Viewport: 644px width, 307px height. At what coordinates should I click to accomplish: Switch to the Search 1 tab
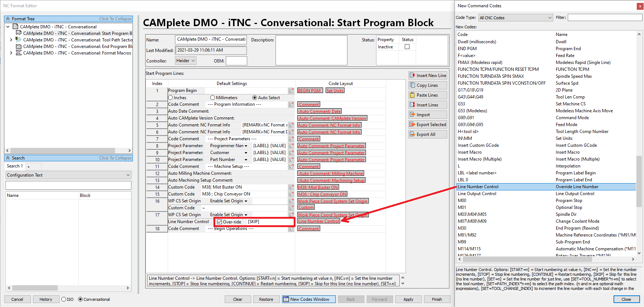[15, 166]
